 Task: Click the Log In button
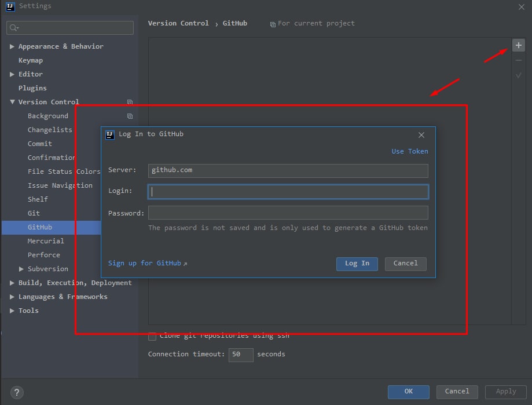coord(357,264)
